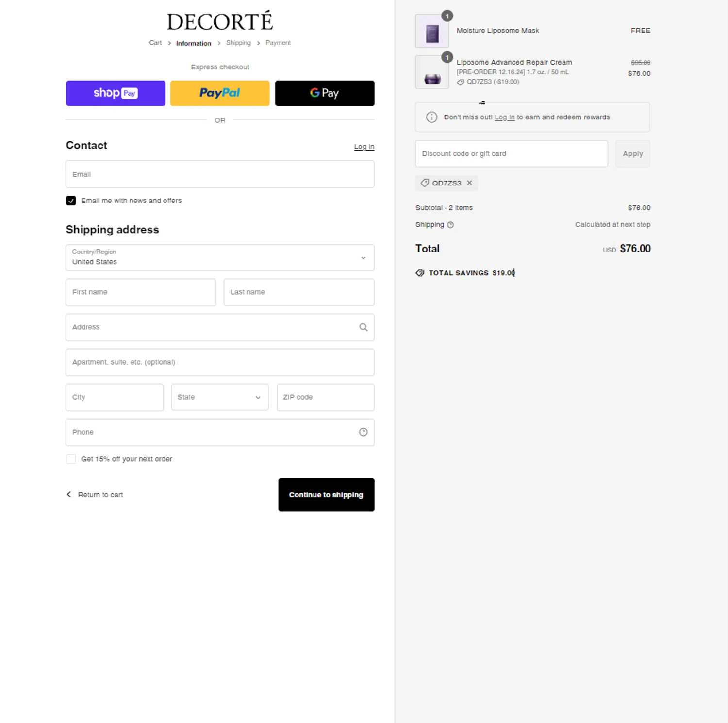
Task: Click the applied QD7ZS3 discount tag
Action: point(447,183)
